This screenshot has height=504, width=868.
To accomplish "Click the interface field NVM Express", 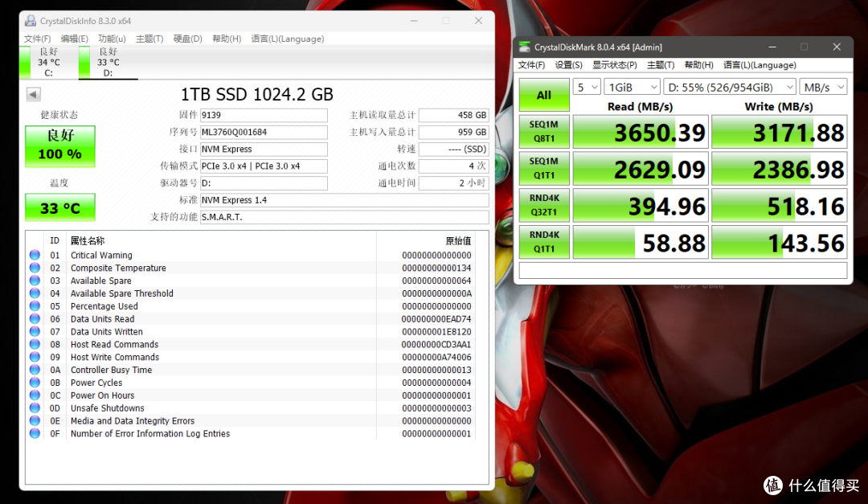I will (x=264, y=149).
